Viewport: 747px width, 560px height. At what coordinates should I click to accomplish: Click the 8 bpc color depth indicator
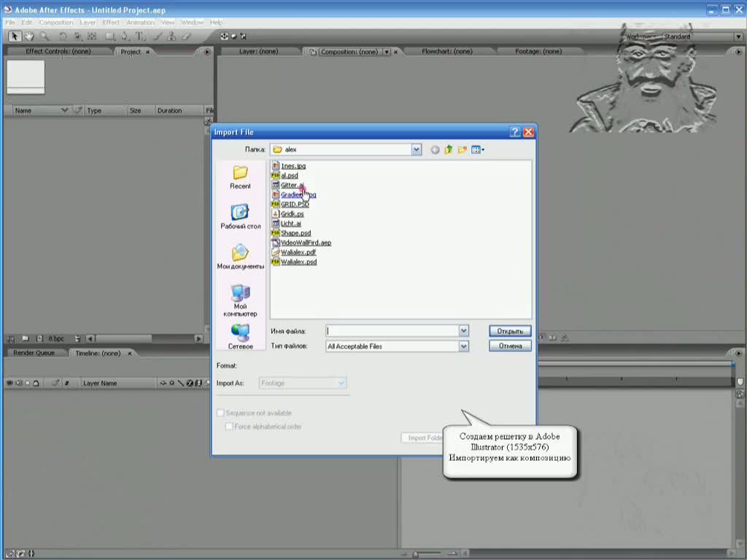point(56,338)
